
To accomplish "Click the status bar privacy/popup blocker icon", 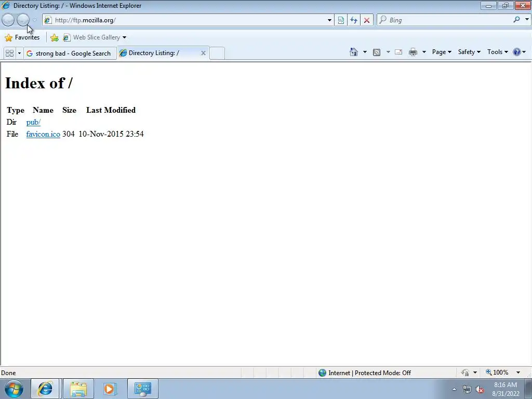I will [465, 373].
